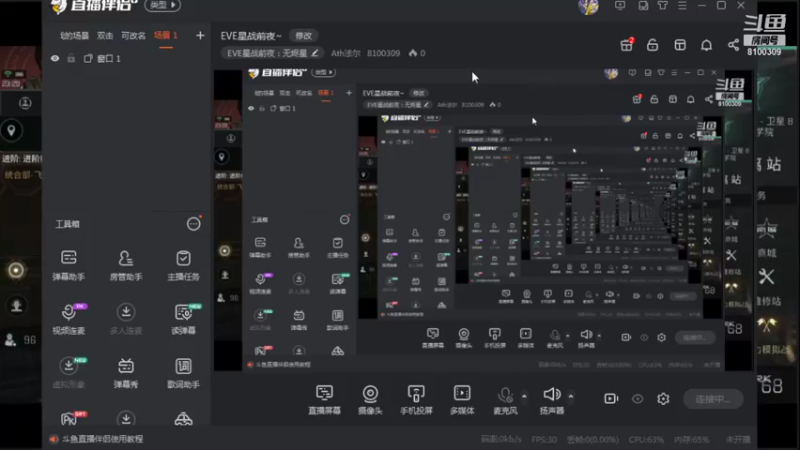Toggle the lock of source 窗口 1
The image size is (800, 450).
click(71, 59)
